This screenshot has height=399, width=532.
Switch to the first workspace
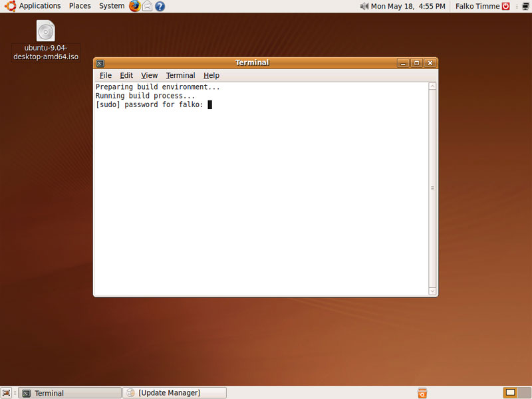(510, 393)
